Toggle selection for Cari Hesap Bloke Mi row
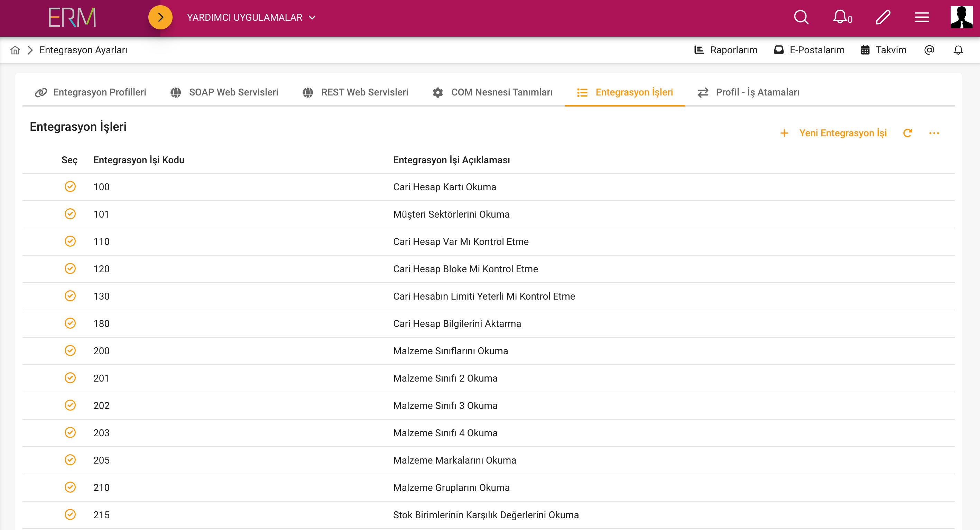980x530 pixels. (70, 268)
